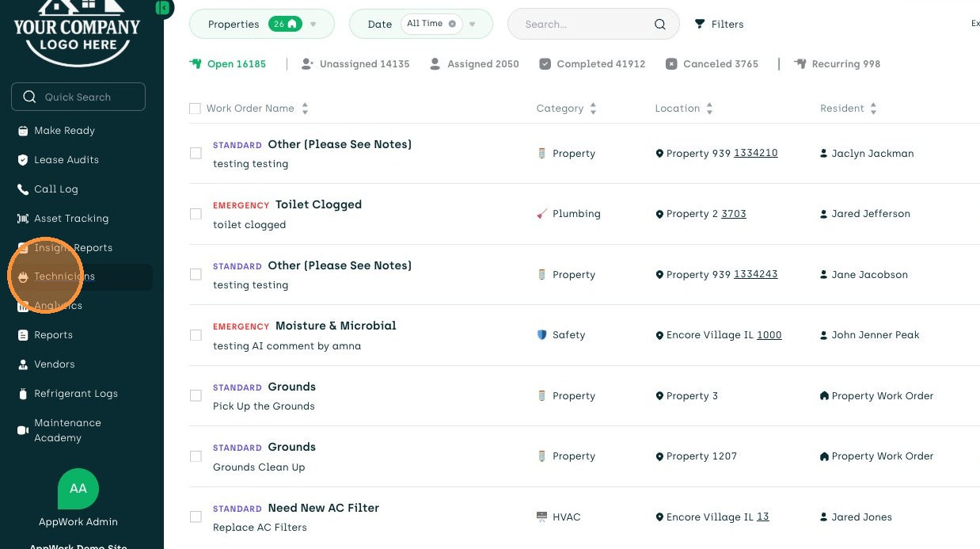Expand the Properties dropdown

pyautogui.click(x=313, y=25)
